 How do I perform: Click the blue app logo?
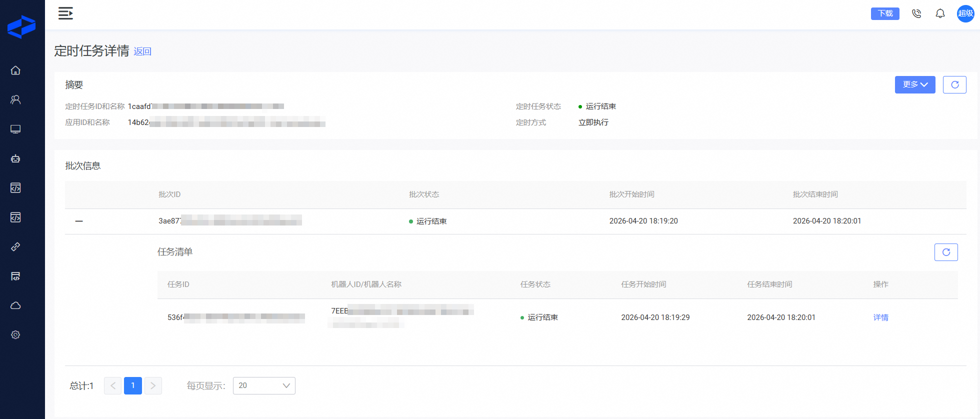21,27
